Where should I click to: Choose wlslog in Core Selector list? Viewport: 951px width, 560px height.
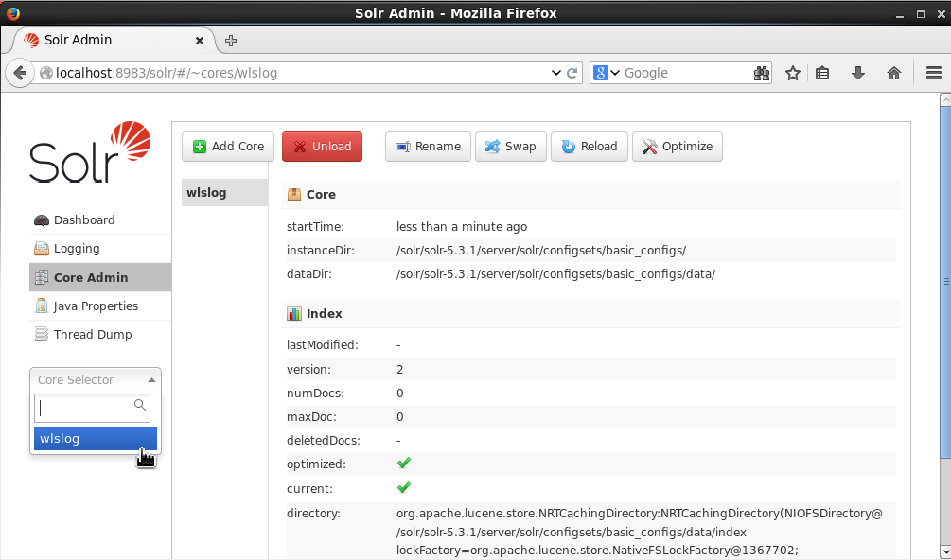(x=96, y=439)
